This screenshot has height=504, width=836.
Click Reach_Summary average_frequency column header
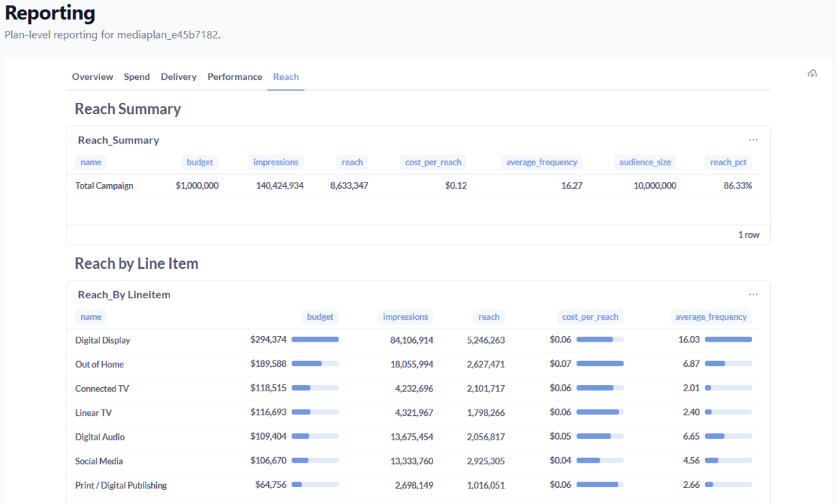(541, 162)
